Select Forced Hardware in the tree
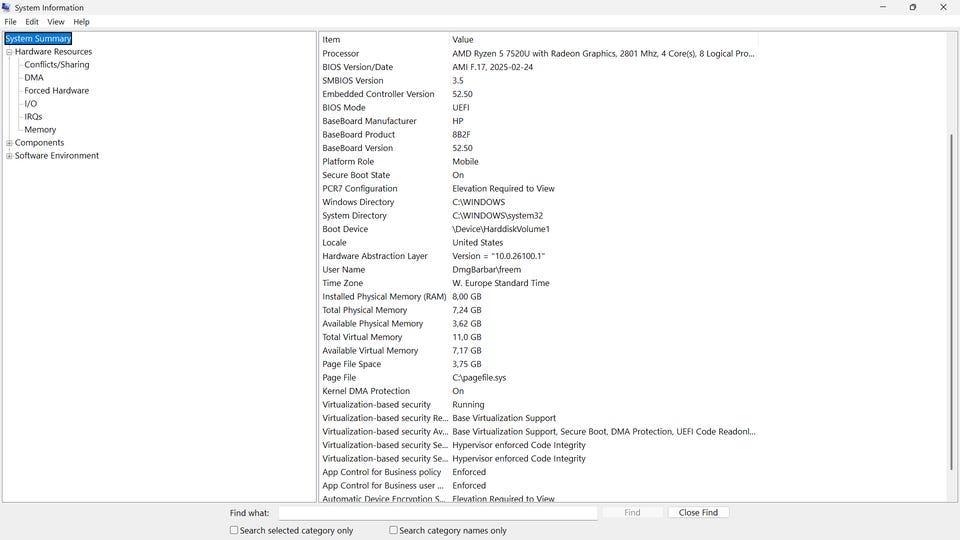Viewport: 960px width, 540px height. pos(56,90)
